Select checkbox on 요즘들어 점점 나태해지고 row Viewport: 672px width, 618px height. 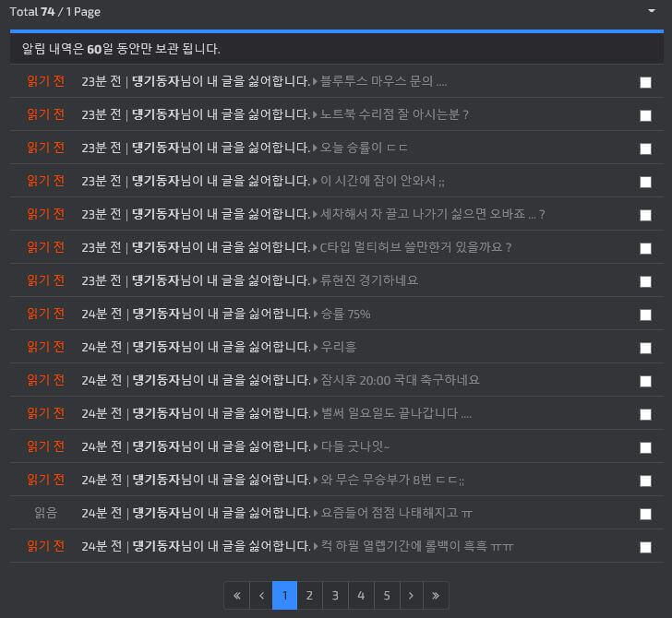point(645,514)
